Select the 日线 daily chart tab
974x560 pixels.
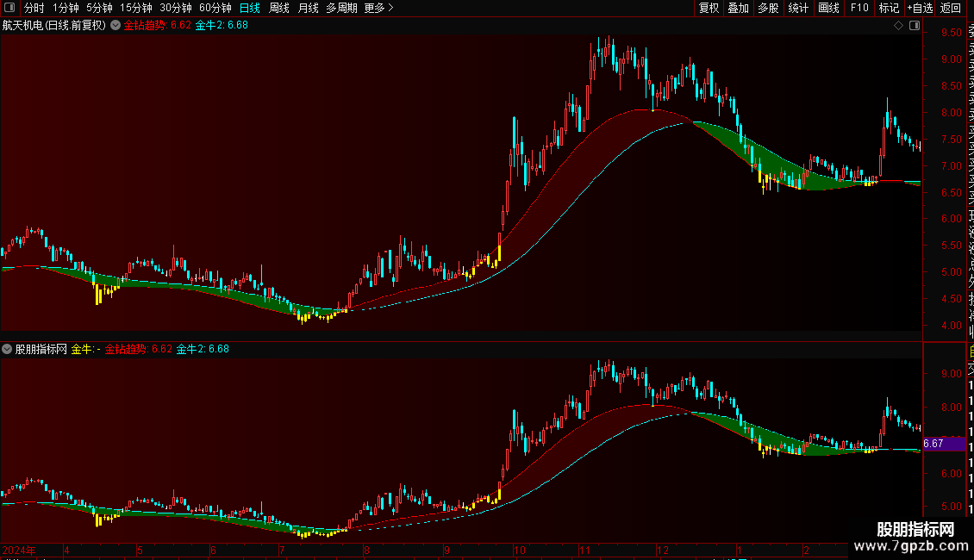250,8
